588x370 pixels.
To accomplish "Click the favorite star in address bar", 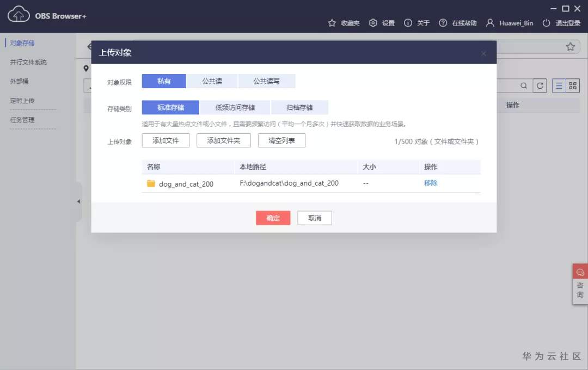I will [571, 46].
